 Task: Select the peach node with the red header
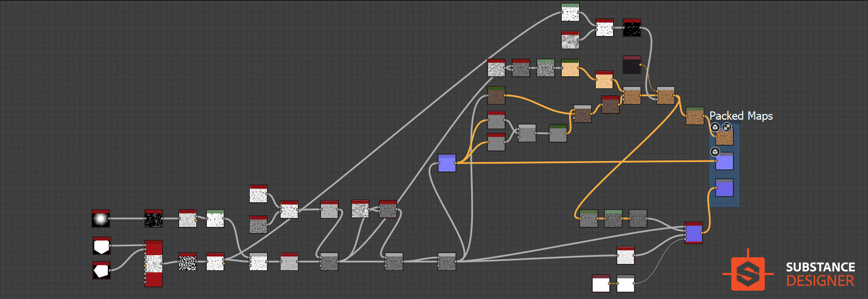tap(604, 80)
